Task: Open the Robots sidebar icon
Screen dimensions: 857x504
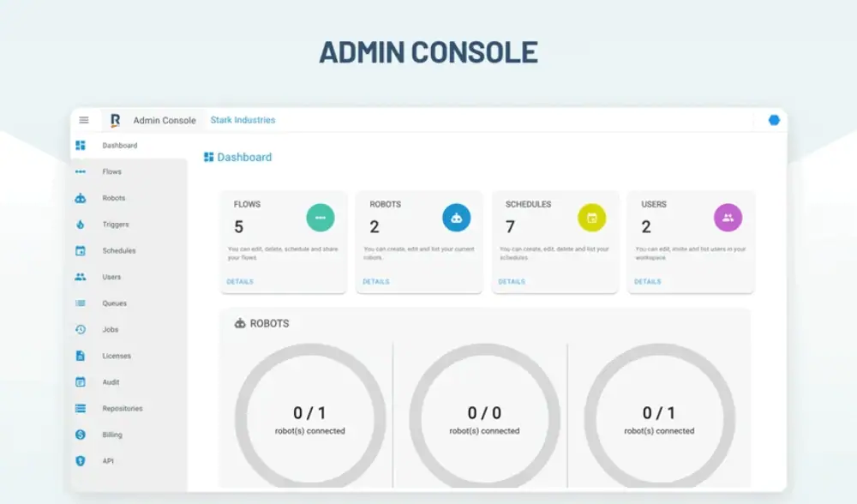Action: tap(81, 198)
